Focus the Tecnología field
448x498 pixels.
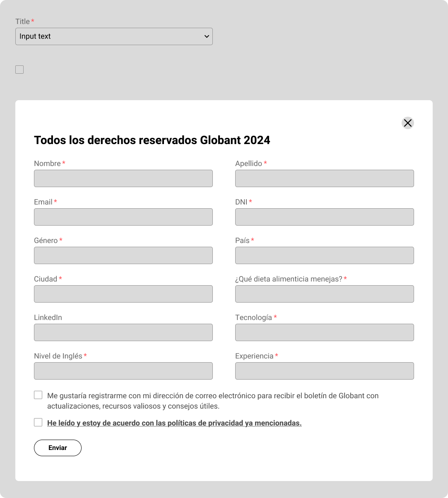tap(324, 332)
